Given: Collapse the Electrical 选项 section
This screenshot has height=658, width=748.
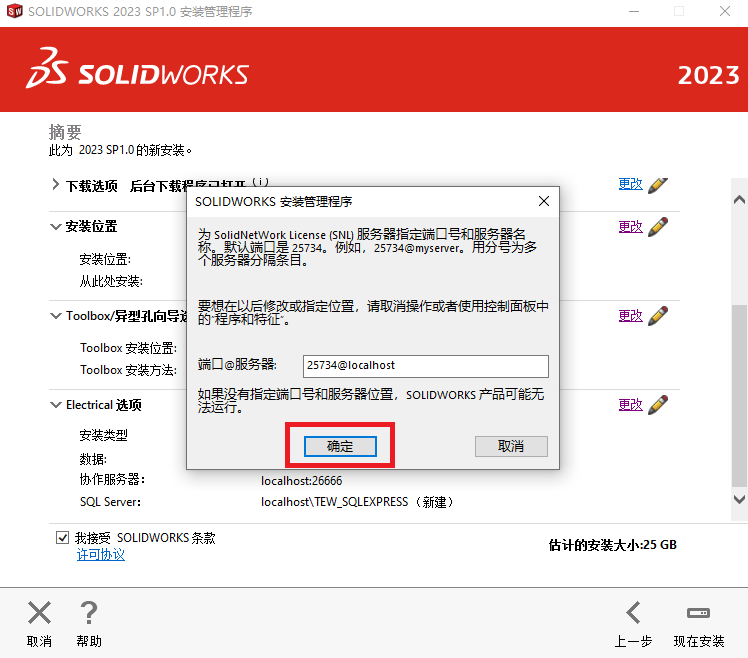Looking at the screenshot, I should point(55,405).
